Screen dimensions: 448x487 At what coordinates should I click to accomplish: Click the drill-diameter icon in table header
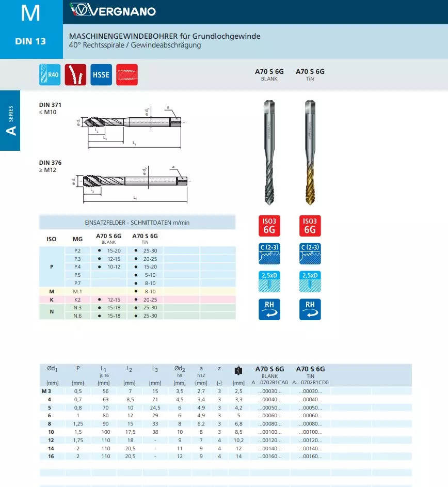[238, 370]
